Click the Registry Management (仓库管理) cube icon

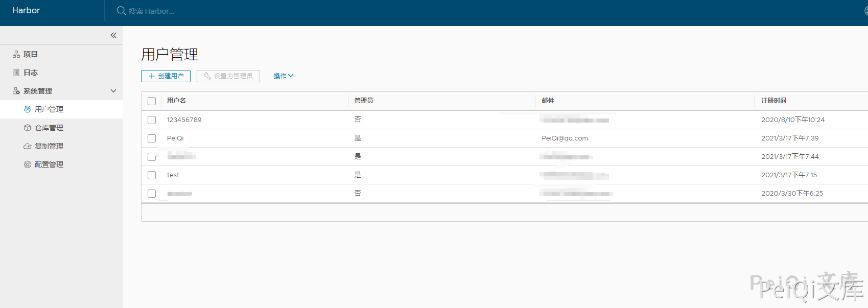tap(28, 128)
